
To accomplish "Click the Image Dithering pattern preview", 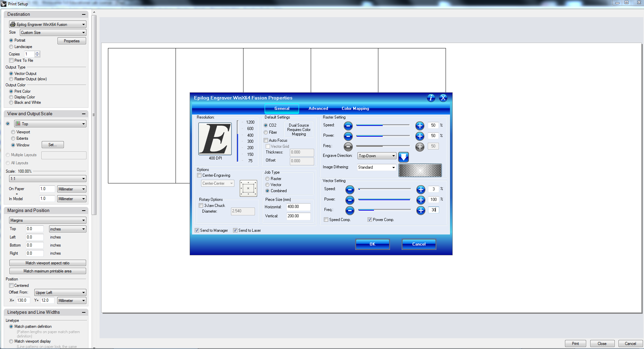I will point(420,170).
